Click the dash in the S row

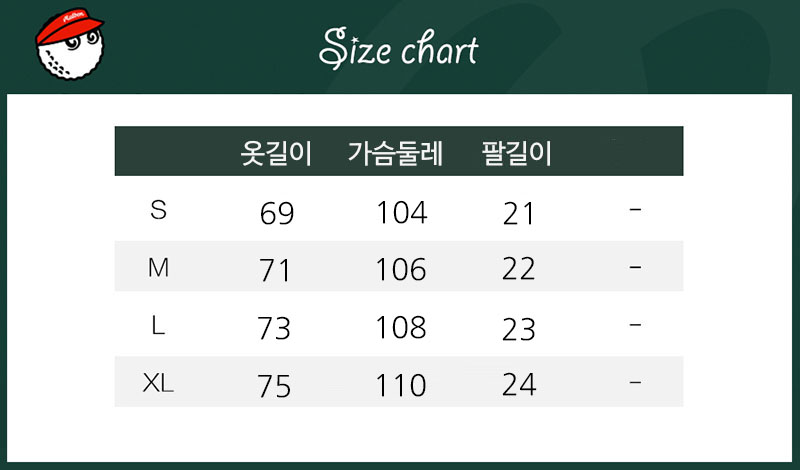tap(636, 210)
